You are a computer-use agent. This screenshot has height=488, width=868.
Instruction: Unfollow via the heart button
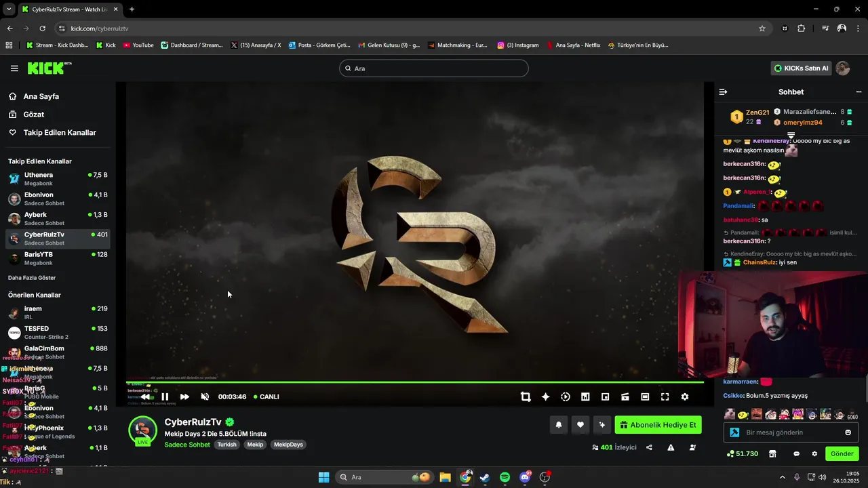[x=580, y=425]
